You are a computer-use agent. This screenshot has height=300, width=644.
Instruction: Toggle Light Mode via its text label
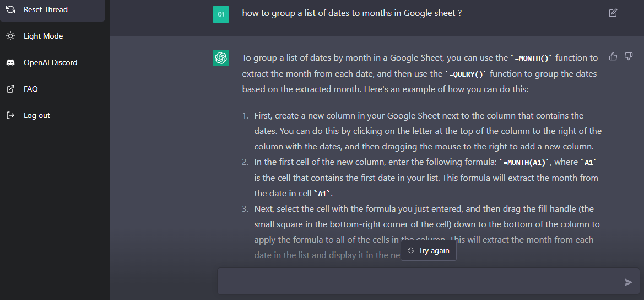[43, 36]
